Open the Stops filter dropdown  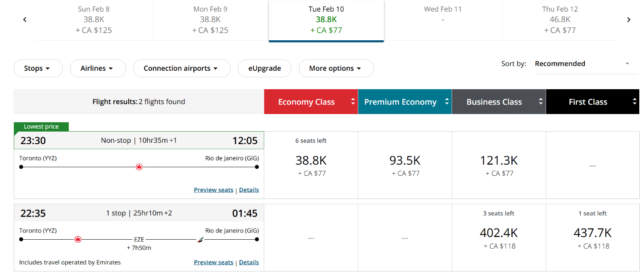point(38,68)
